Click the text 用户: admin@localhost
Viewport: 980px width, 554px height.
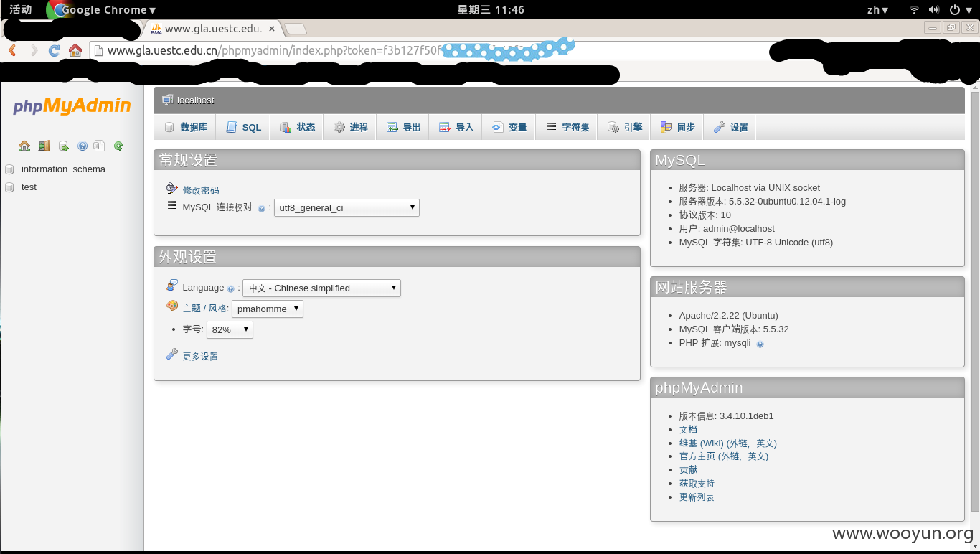pos(727,229)
